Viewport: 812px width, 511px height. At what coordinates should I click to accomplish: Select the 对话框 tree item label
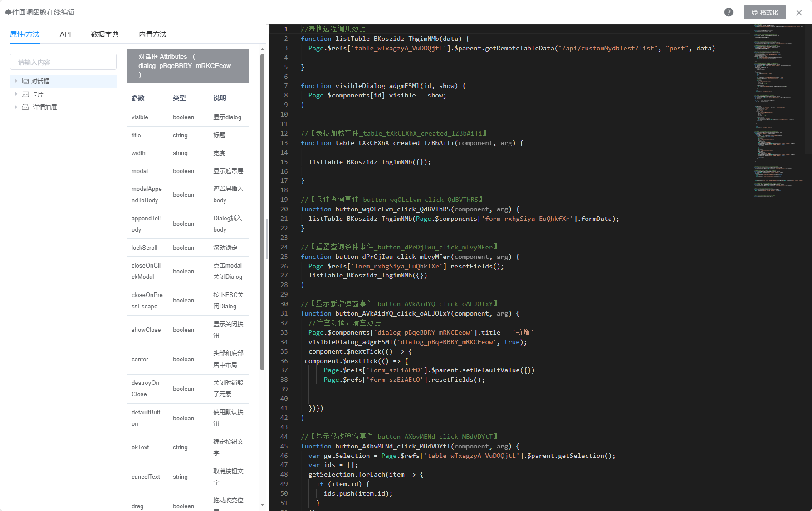40,81
